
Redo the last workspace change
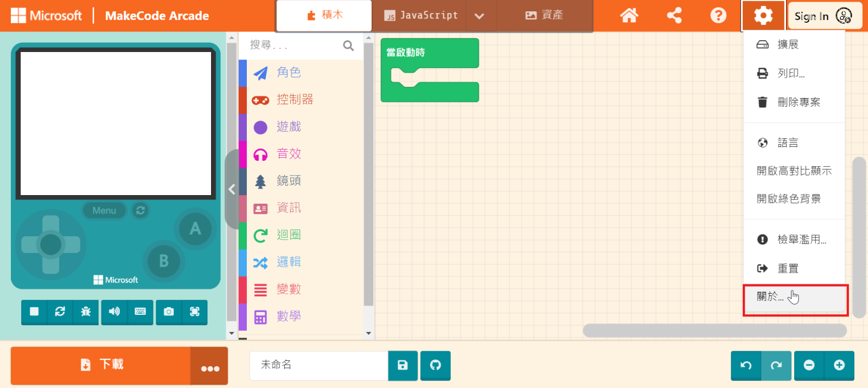point(776,365)
